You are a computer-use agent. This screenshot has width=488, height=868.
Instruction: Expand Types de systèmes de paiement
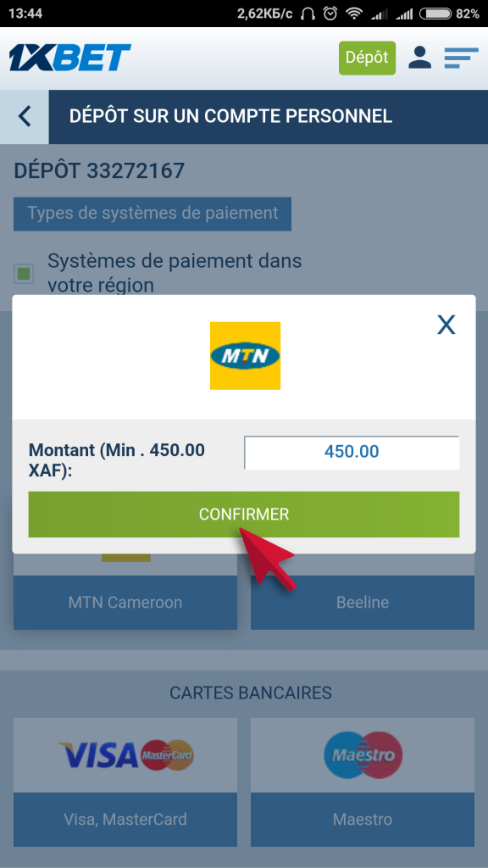[152, 214]
